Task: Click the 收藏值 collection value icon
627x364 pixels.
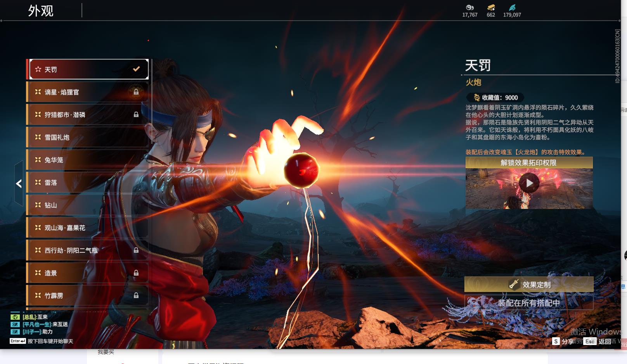Action: click(x=477, y=98)
